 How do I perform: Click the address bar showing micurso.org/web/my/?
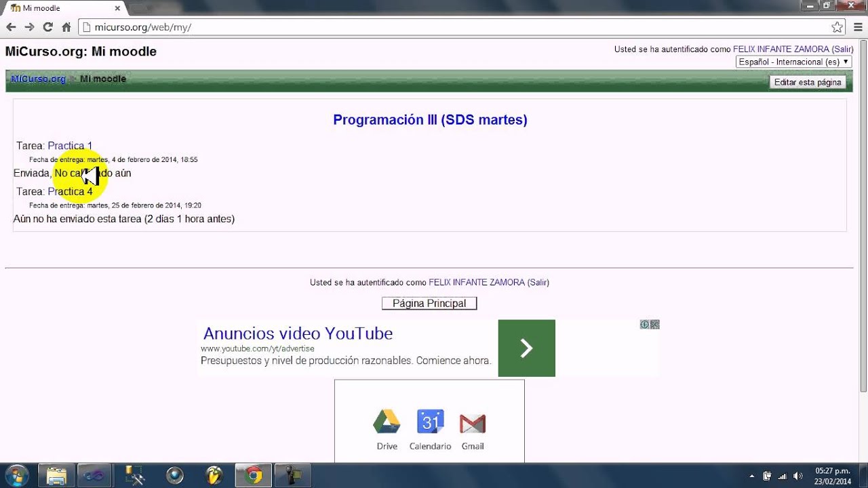click(461, 27)
